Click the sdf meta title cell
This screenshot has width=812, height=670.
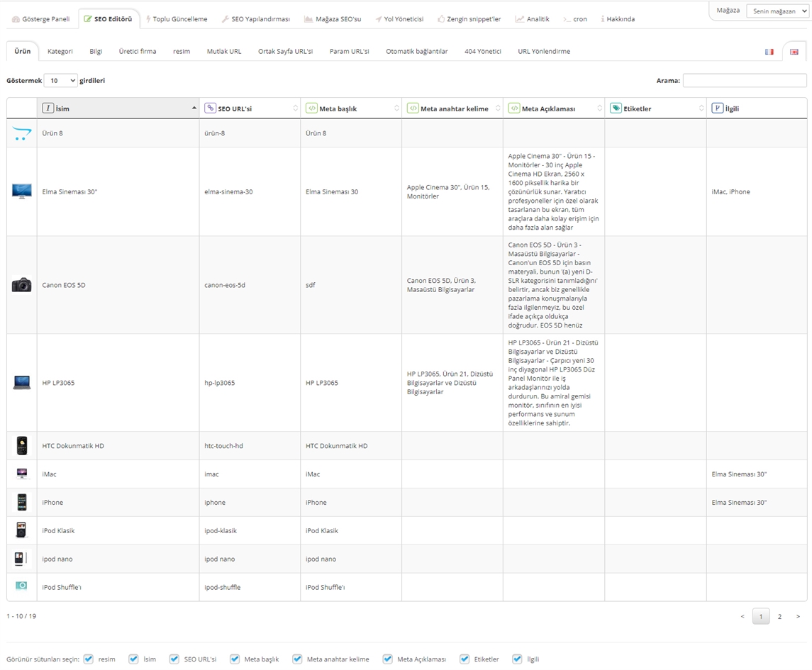tap(351, 285)
